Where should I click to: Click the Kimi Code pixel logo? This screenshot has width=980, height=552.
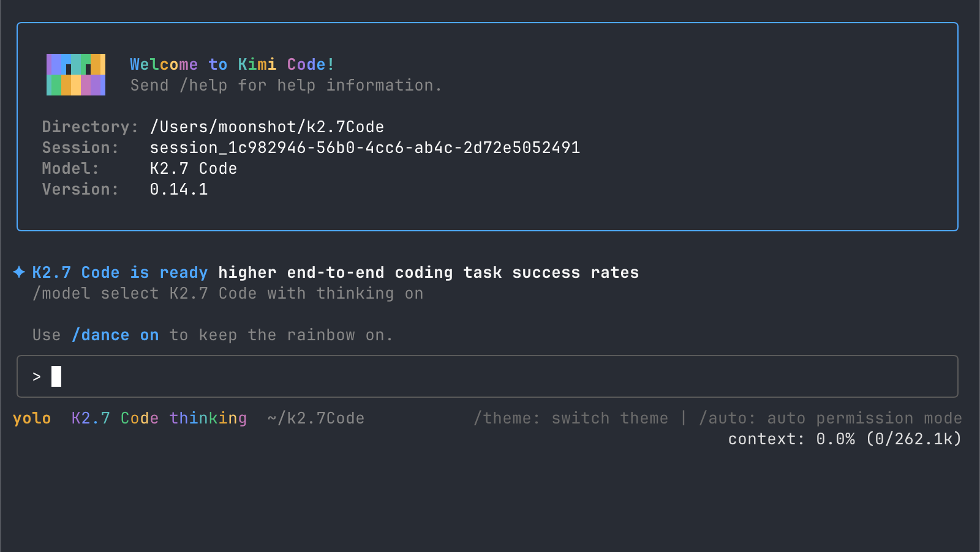click(76, 75)
